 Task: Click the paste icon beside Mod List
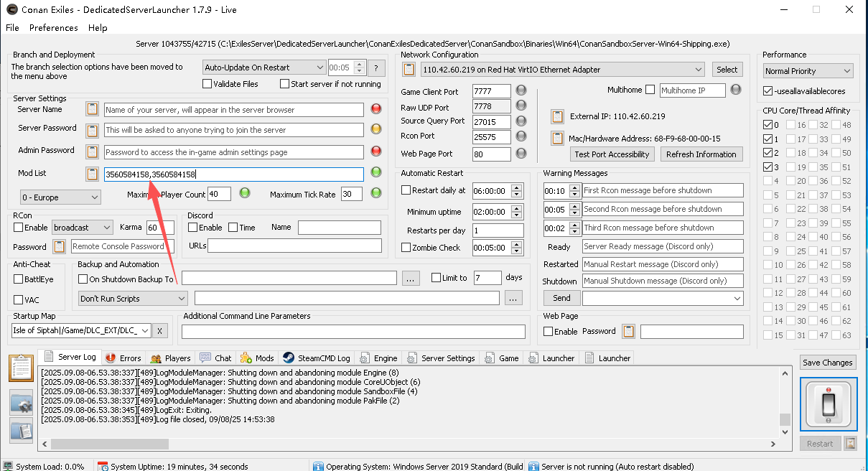pyautogui.click(x=92, y=174)
